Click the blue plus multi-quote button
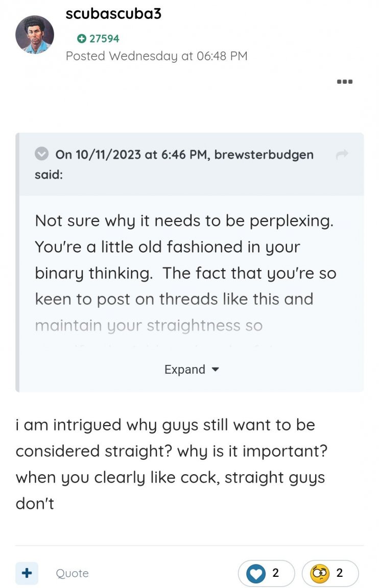This screenshot has width=379, height=588. pos(27,573)
